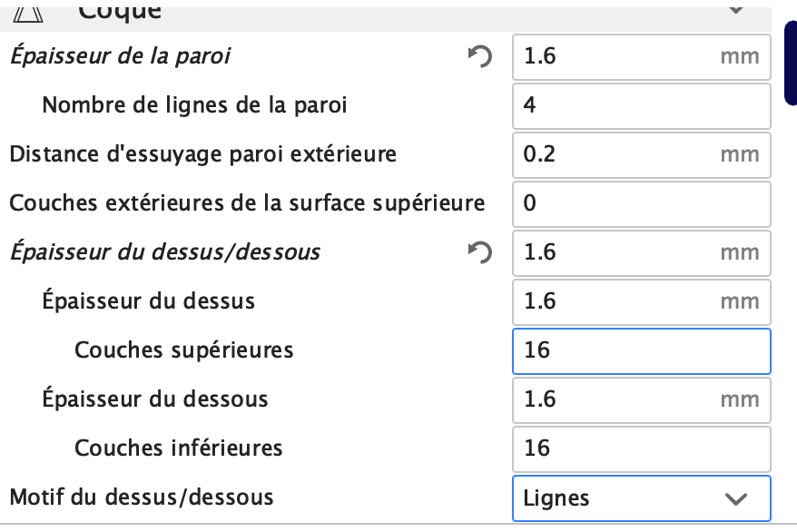Select the Couches supérieures label

pos(184,350)
